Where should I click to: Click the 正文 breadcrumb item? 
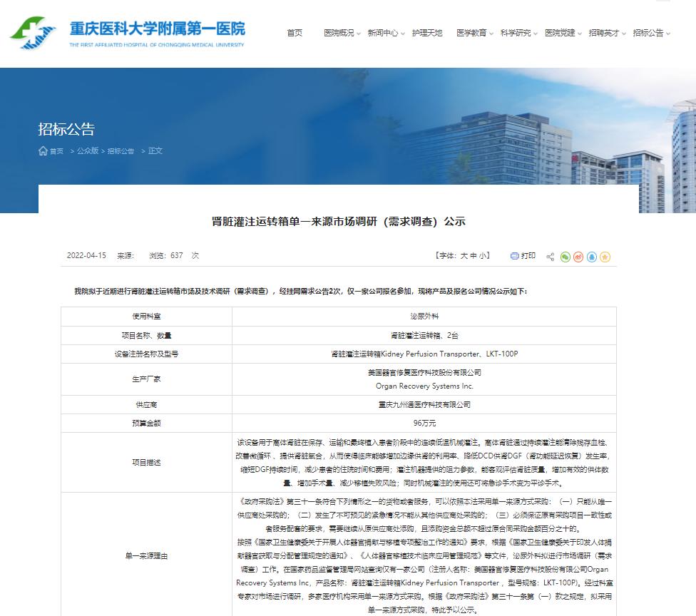155,151
